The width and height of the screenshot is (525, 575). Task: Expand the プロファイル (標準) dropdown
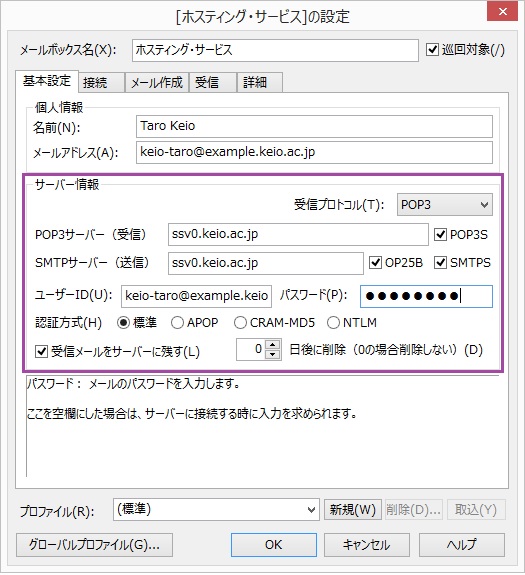coord(216,509)
